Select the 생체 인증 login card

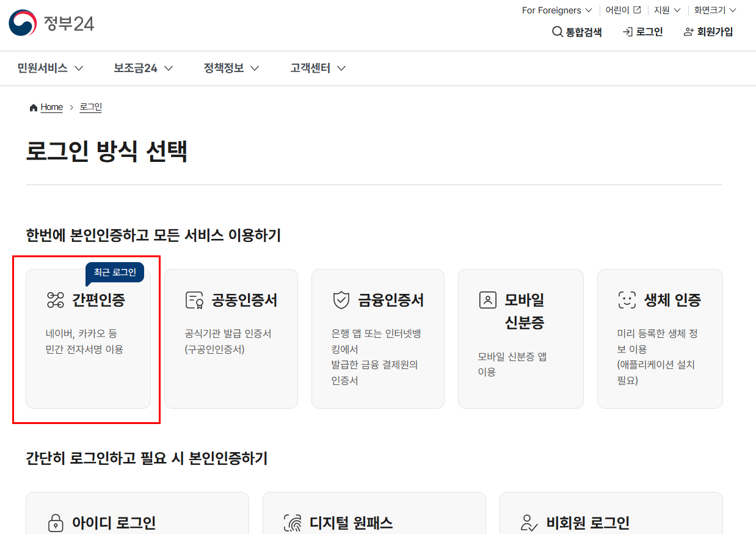(x=660, y=338)
